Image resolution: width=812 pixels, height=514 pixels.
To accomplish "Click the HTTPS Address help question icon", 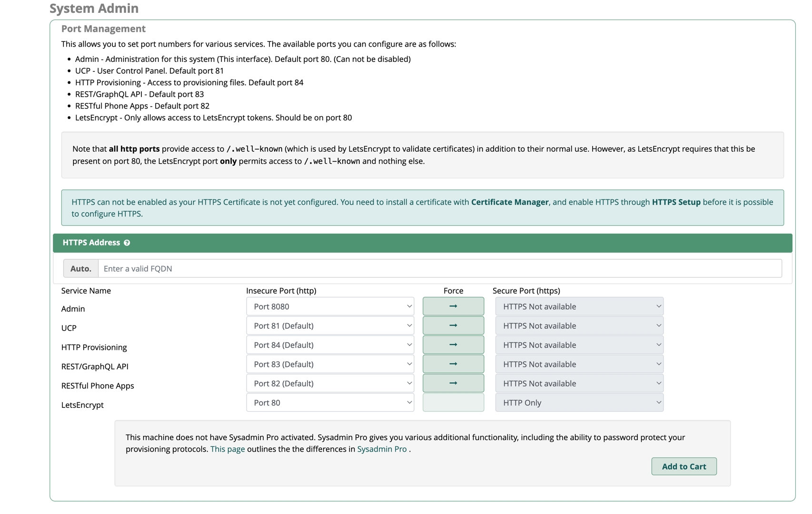I will [127, 243].
